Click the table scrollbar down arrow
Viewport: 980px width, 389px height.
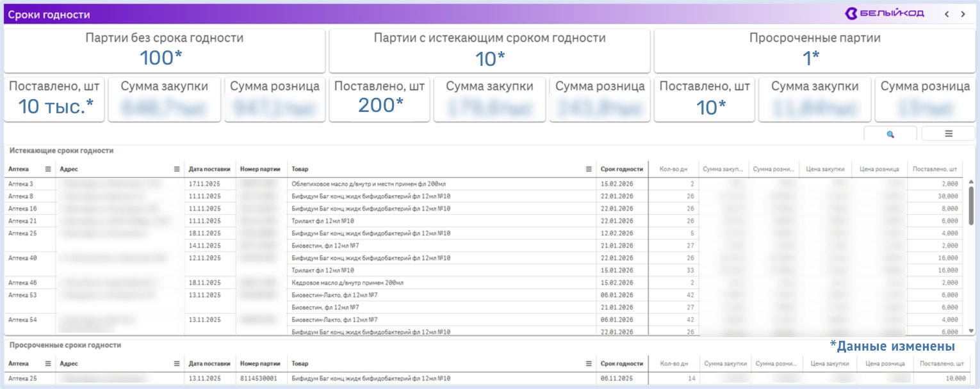tap(971, 331)
